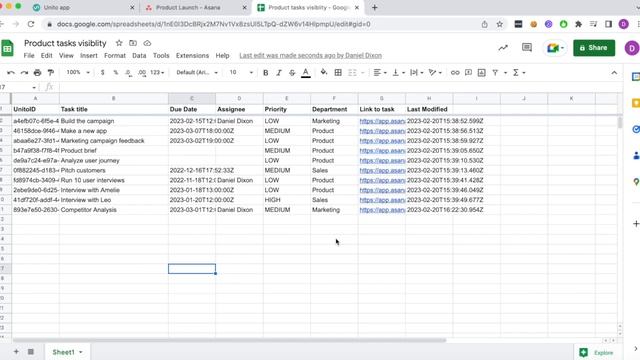This screenshot has width=640, height=360.
Task: Open the fill color picker
Action: pos(324,73)
